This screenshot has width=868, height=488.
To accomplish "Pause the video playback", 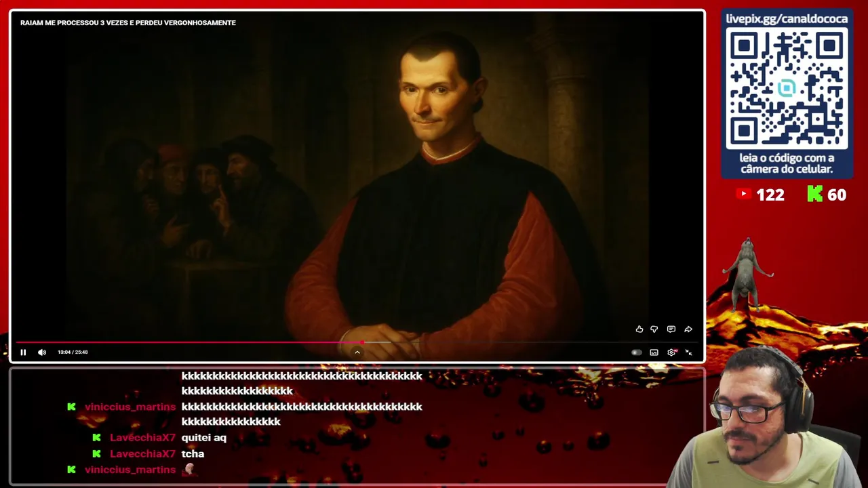I will pyautogui.click(x=23, y=352).
